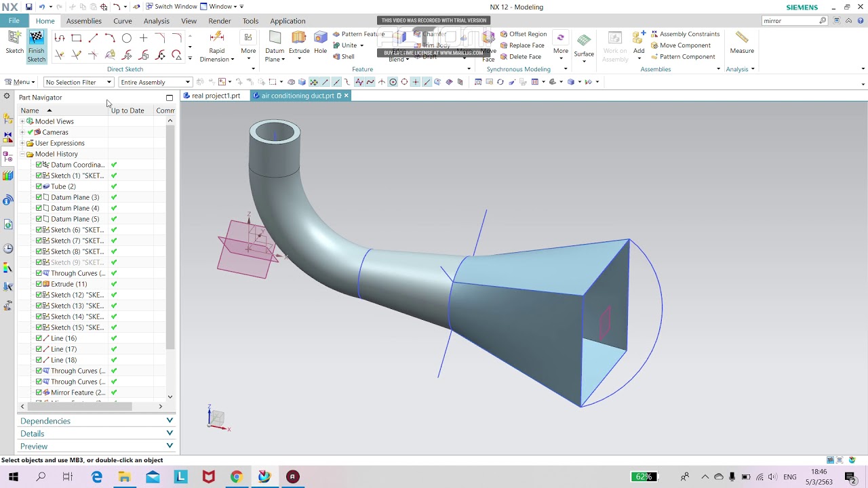Viewport: 868px width, 488px height.
Task: Open the Unite dropdown arrow
Action: click(361, 45)
